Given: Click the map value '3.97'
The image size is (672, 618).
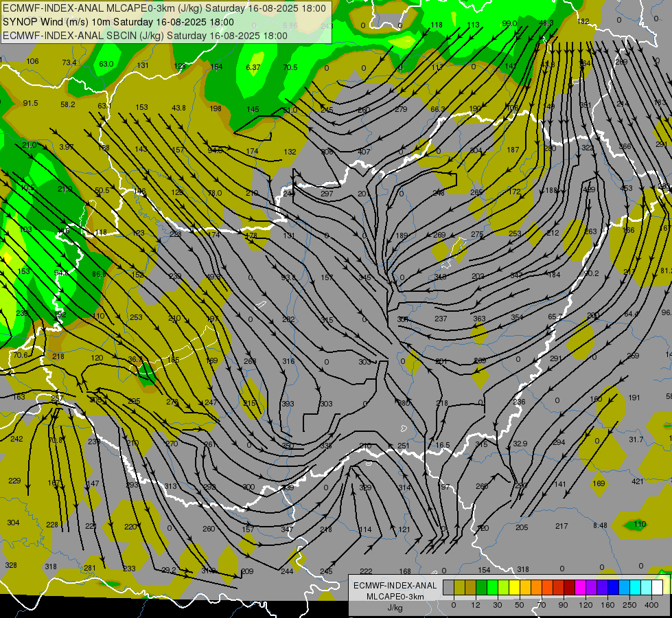Looking at the screenshot, I should coord(67,147).
